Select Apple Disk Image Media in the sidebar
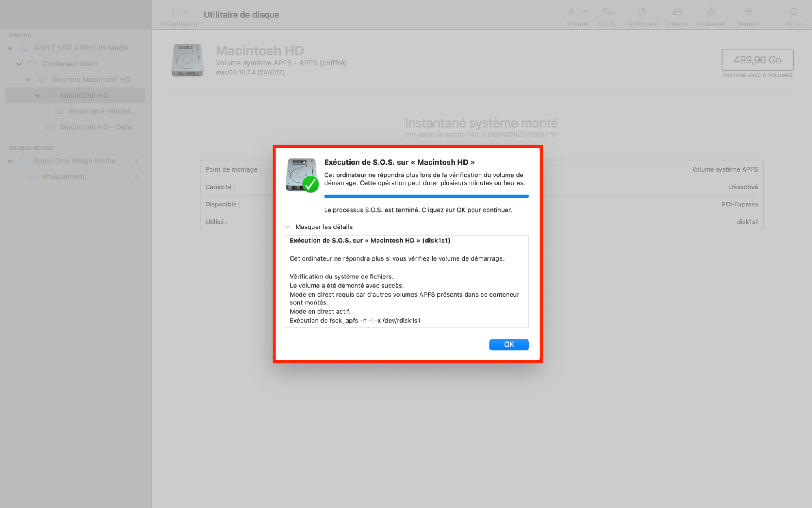The height and width of the screenshot is (508, 812). (74, 161)
